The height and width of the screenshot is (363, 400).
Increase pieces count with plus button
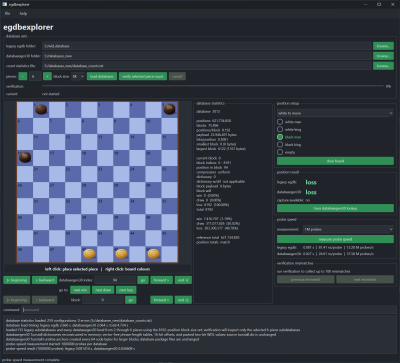pos(47,76)
